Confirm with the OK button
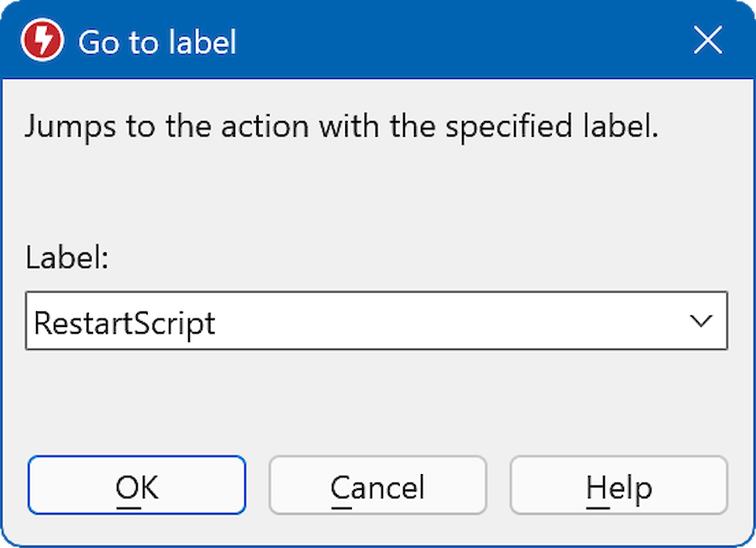Screen dimensions: 756x548 tap(137, 485)
